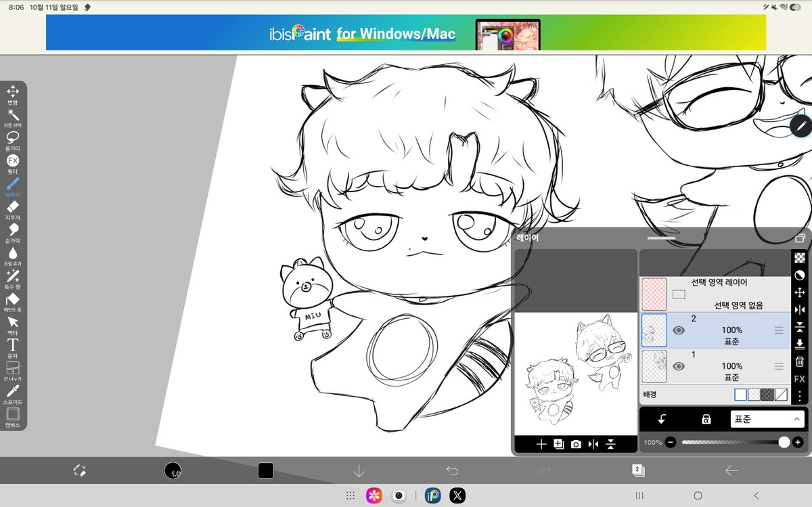Decrease layer opacity with minus button
Screen dimensions: 812x507
coord(671,442)
